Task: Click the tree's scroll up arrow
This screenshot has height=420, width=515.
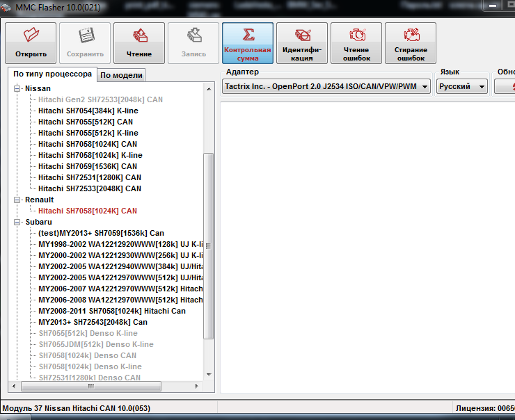Action: pyautogui.click(x=209, y=89)
